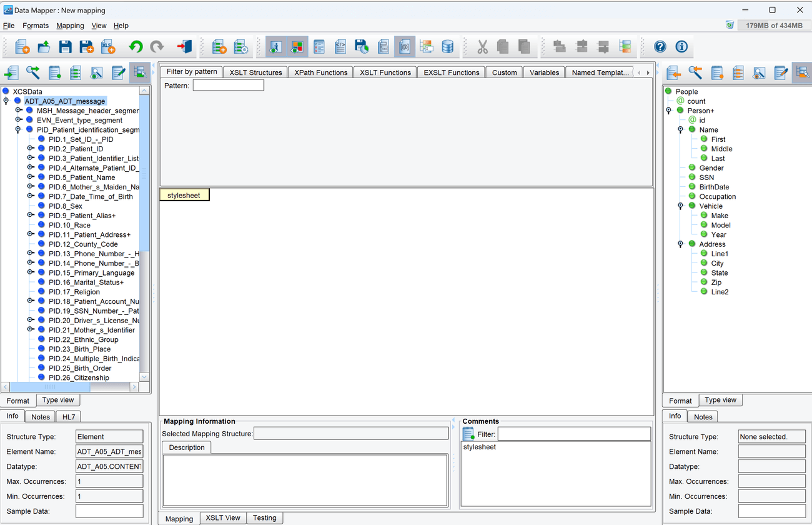Viewport: 812px width, 525px height.
Task: Open a new mapping with the New icon
Action: coord(22,46)
